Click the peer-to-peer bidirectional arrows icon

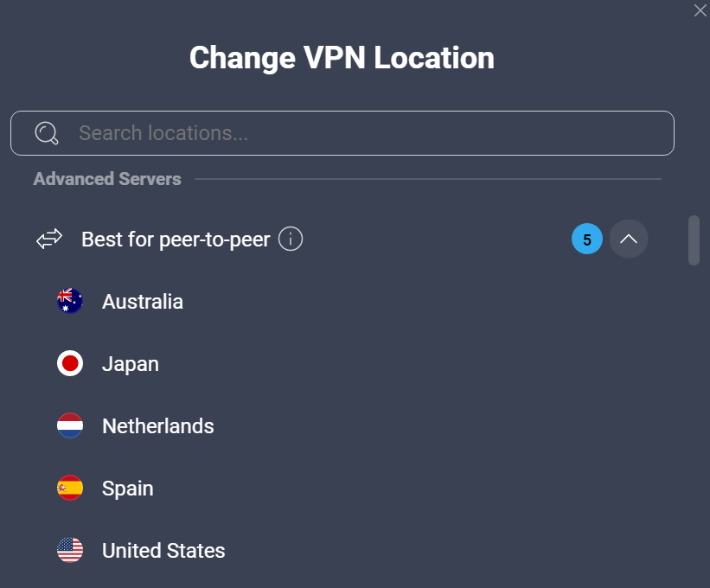[x=49, y=239]
